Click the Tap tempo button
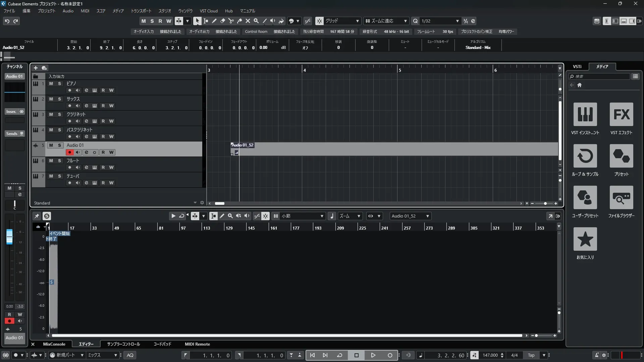 [x=531, y=355]
